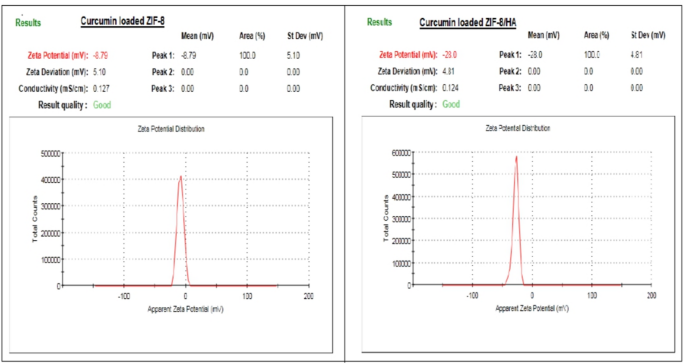Select the 'Peak 2:' label in left panel
This screenshot has height=364, width=685.
pyautogui.click(x=163, y=72)
